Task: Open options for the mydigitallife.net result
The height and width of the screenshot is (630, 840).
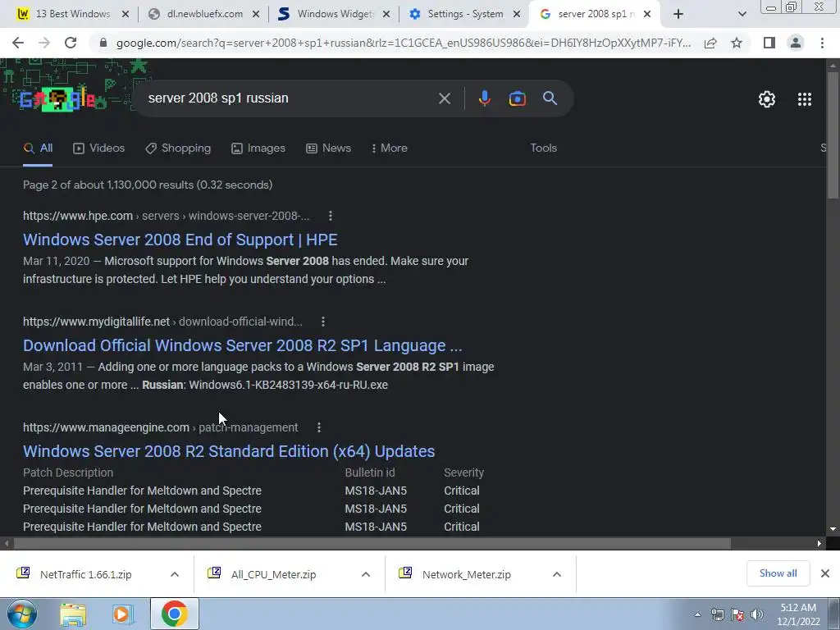Action: pos(322,322)
